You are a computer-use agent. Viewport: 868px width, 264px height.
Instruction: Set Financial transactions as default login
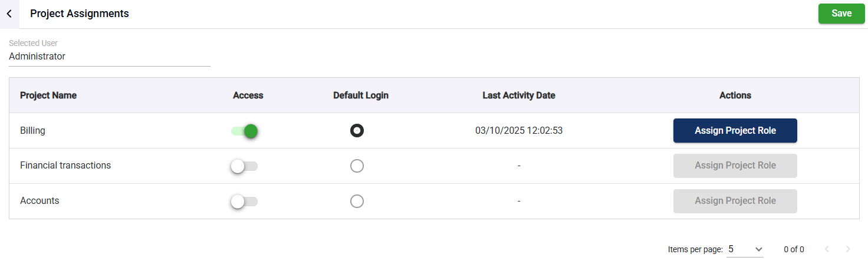click(x=357, y=166)
